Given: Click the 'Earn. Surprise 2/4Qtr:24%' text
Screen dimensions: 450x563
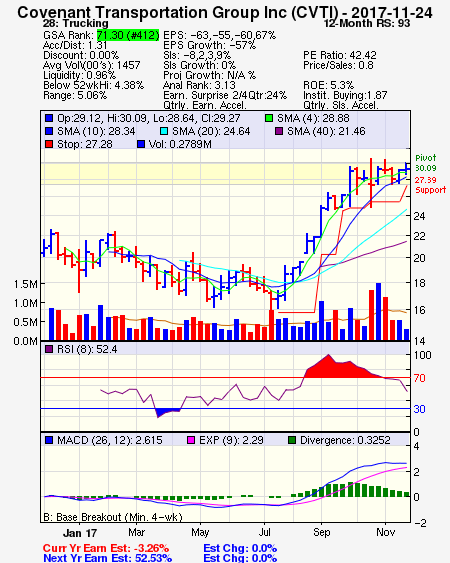Looking at the screenshot, I should pos(225,96).
